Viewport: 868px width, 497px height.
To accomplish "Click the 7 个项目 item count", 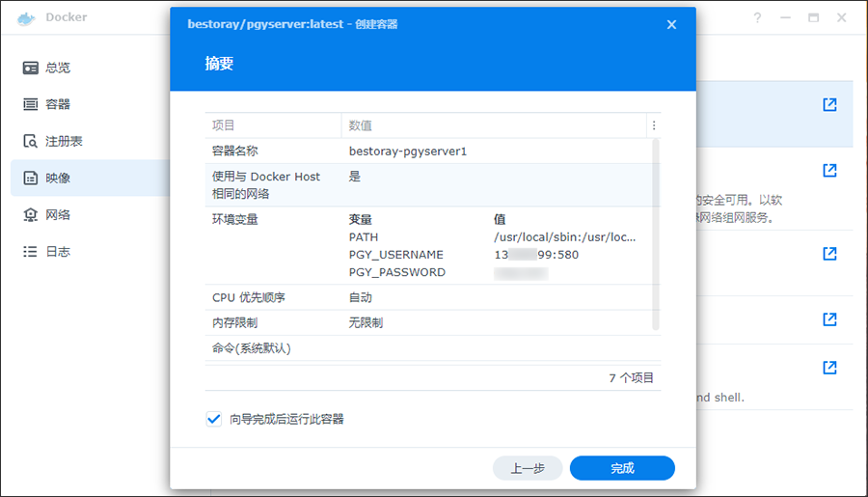I will (631, 378).
